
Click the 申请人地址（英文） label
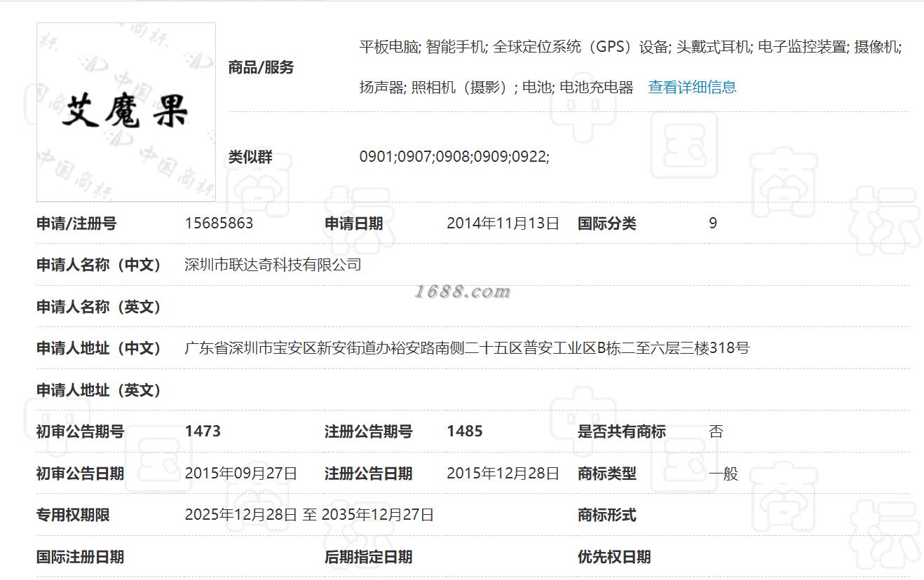tap(99, 390)
